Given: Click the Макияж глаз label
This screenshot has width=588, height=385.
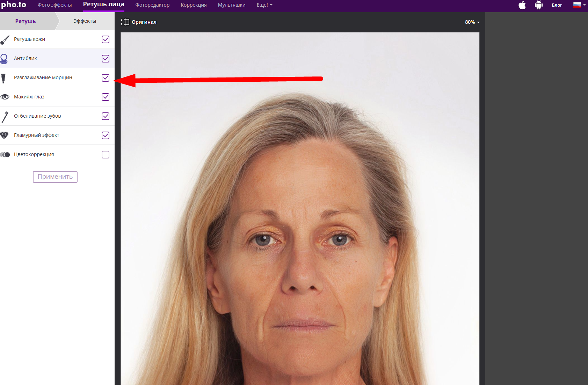Looking at the screenshot, I should [29, 97].
